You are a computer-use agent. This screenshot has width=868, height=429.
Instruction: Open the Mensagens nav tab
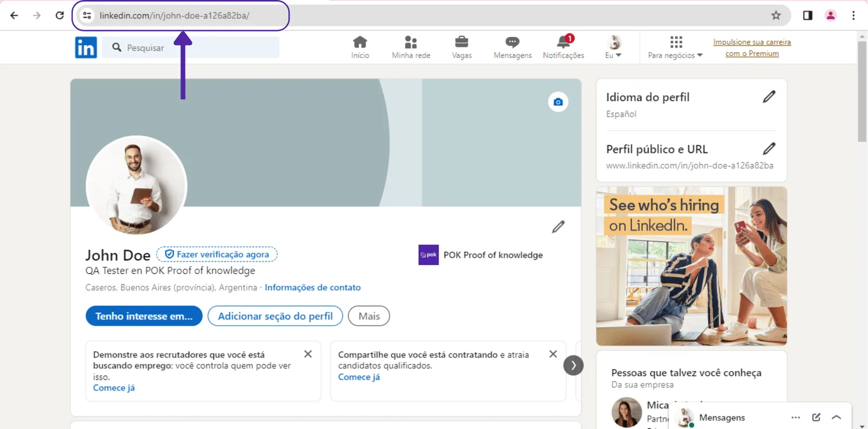click(x=513, y=47)
